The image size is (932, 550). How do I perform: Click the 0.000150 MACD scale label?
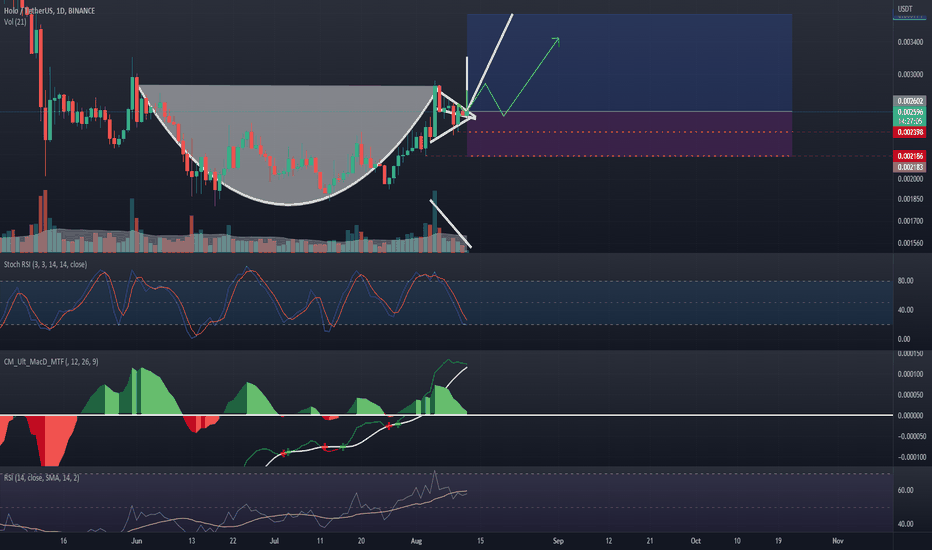pos(910,354)
